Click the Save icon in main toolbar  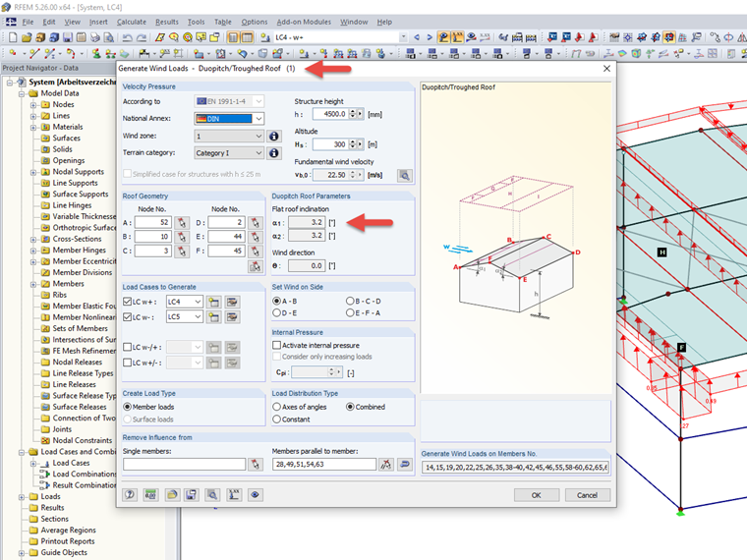click(x=68, y=37)
